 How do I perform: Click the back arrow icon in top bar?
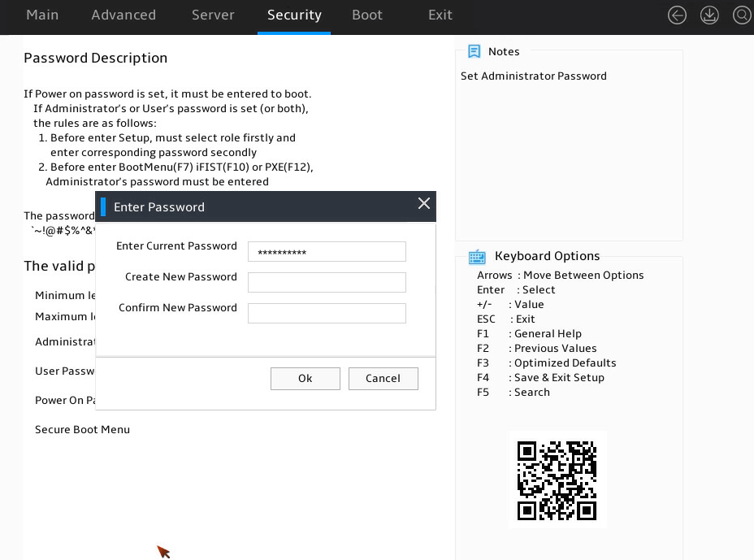(677, 15)
